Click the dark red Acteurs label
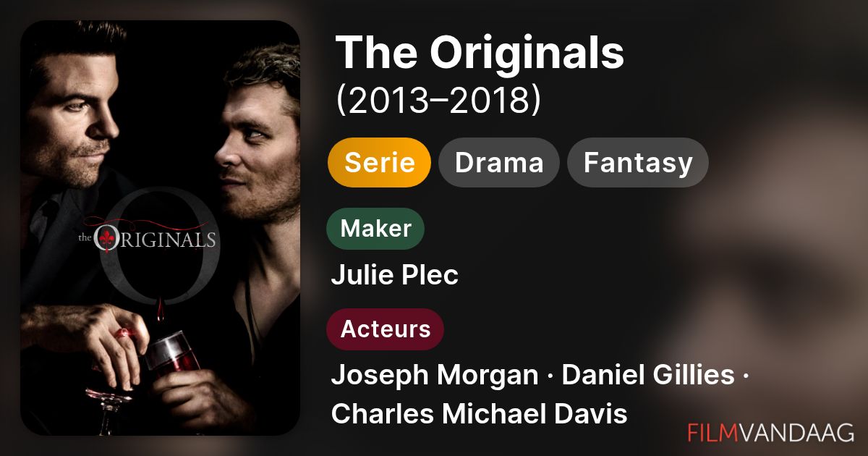Image resolution: width=868 pixels, height=456 pixels. point(385,329)
